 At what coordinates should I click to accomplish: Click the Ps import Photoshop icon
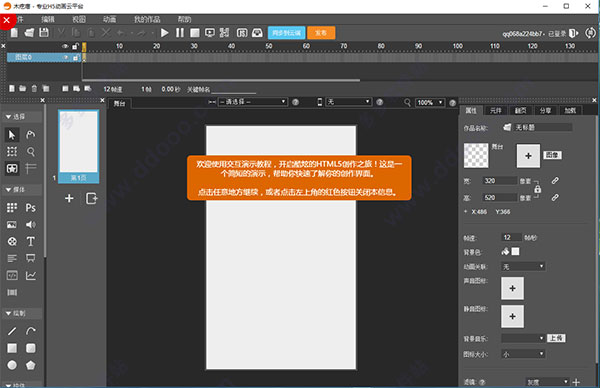(x=31, y=208)
